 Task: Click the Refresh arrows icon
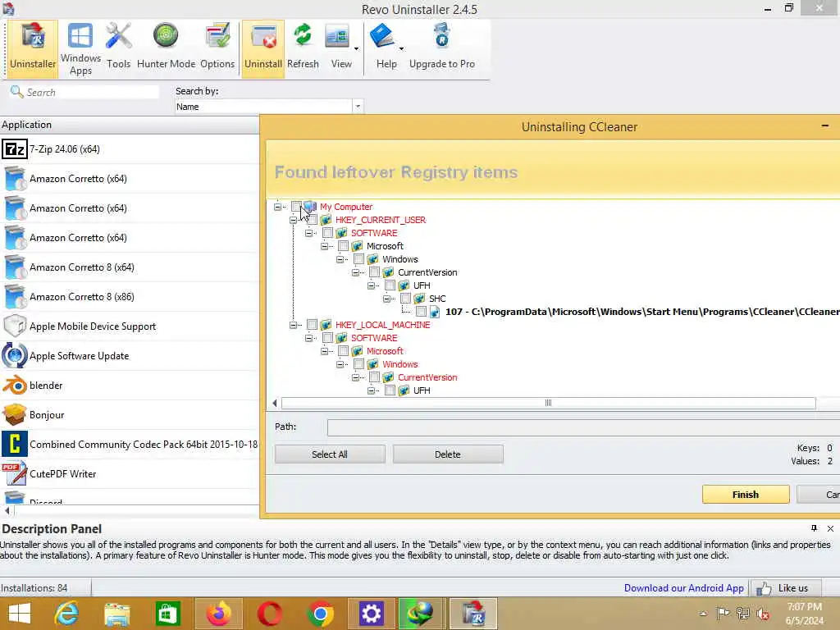pos(303,35)
